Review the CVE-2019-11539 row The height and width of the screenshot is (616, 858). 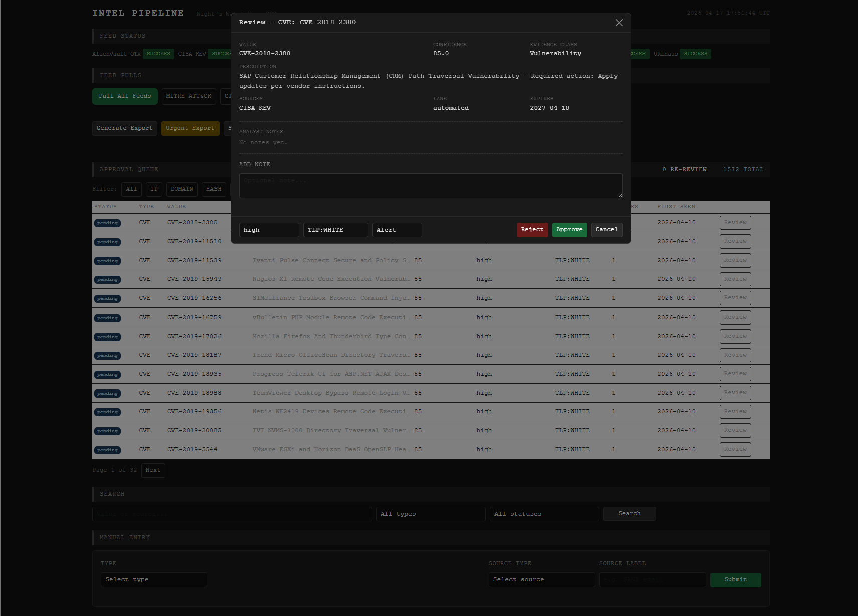735,260
